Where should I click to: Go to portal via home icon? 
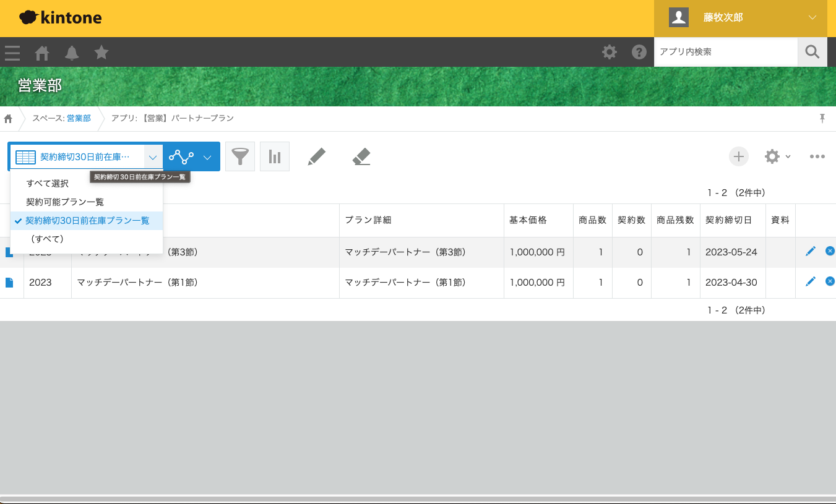tap(42, 53)
